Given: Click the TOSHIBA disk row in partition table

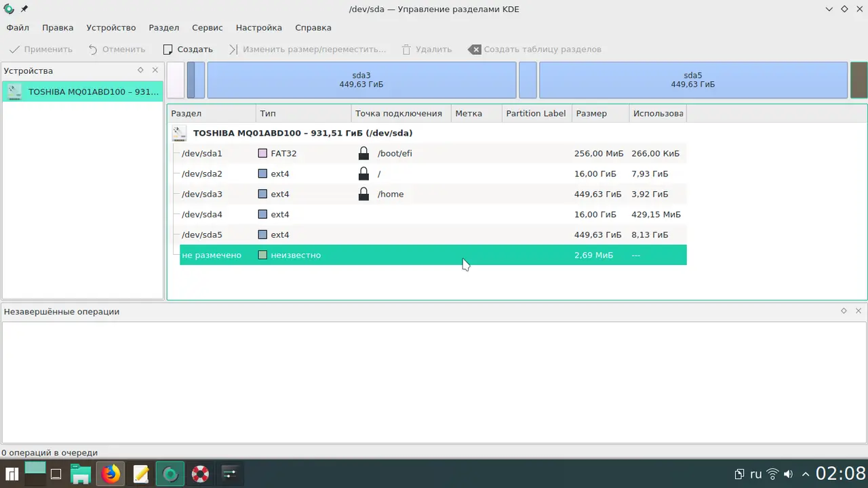Looking at the screenshot, I should 427,133.
